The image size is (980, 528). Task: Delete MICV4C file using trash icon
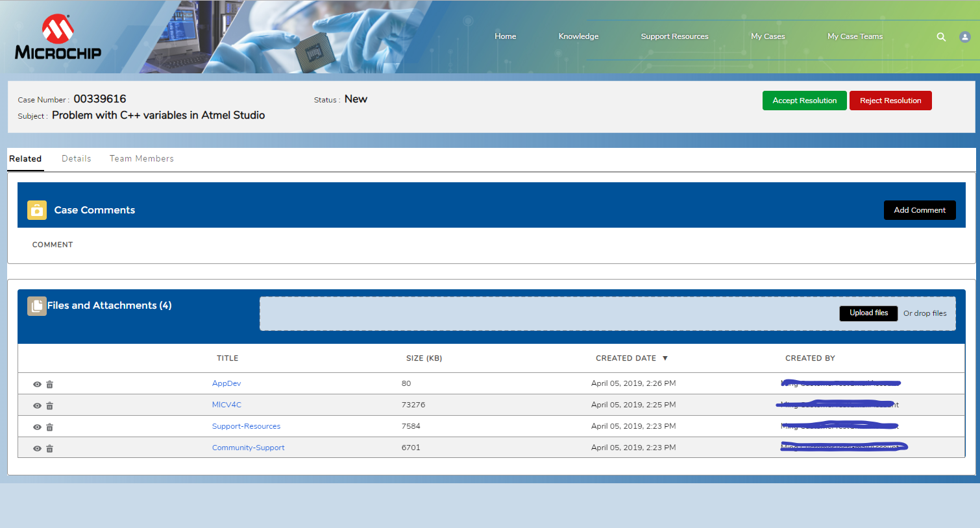49,406
